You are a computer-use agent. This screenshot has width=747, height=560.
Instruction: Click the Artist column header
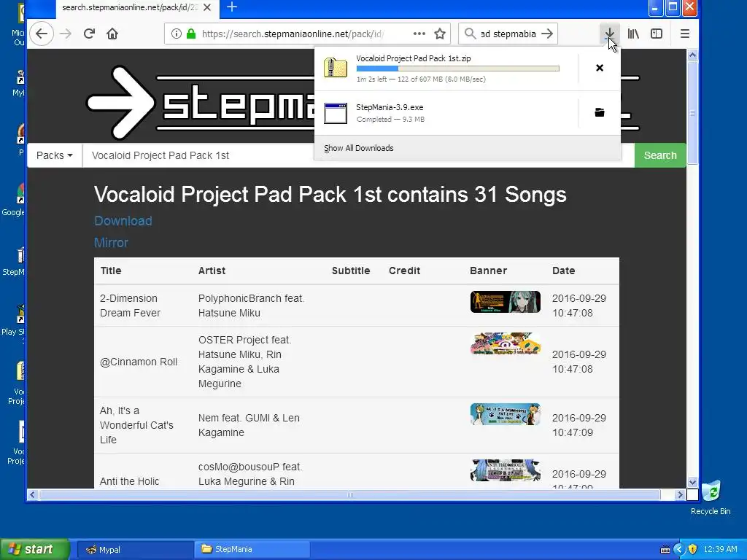coord(212,271)
